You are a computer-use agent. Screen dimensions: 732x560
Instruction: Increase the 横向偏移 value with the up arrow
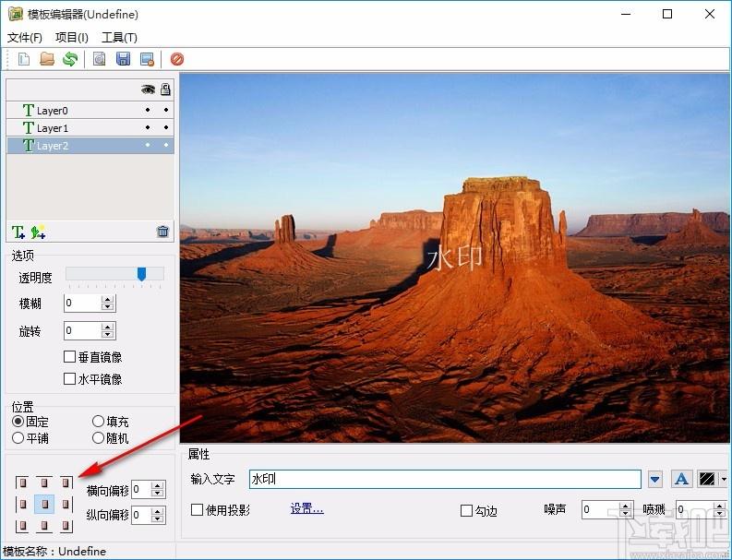158,486
